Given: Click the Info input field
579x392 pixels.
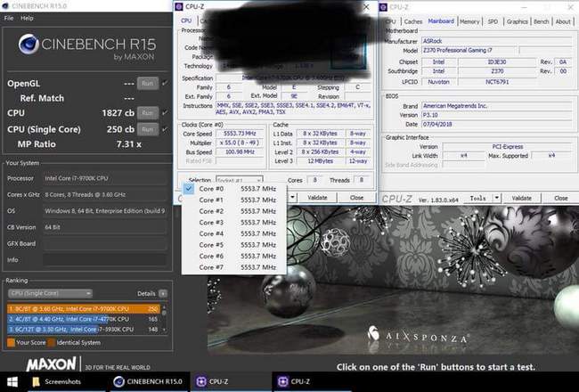Looking at the screenshot, I should pyautogui.click(x=104, y=260).
